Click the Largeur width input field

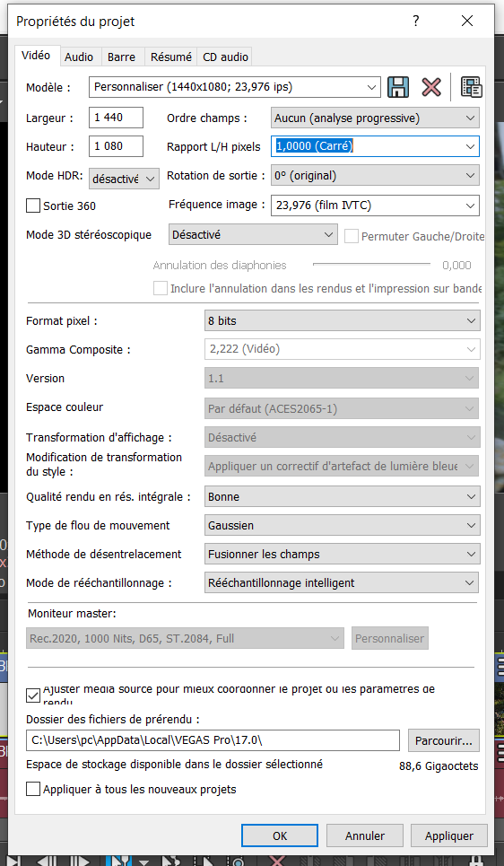116,117
